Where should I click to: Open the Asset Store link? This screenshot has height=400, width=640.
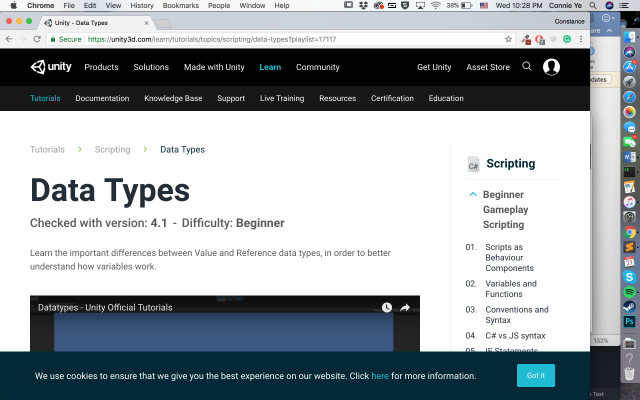tap(488, 67)
